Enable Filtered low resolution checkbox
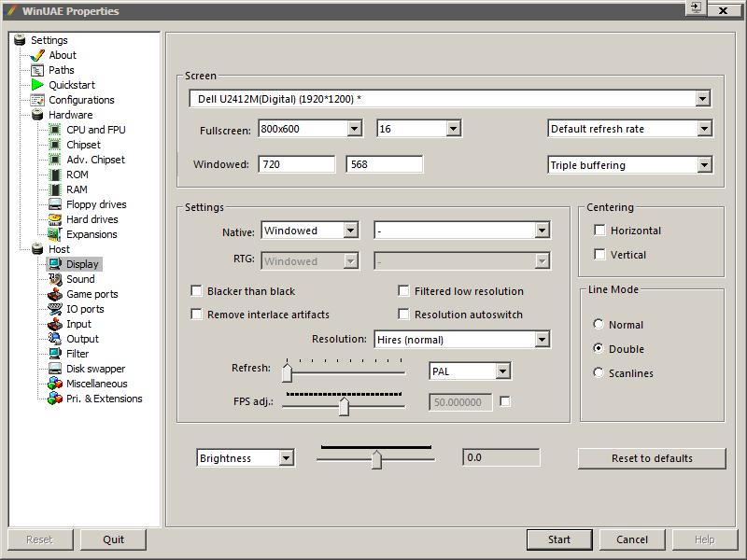Screen dimensions: 747x560 point(403,291)
